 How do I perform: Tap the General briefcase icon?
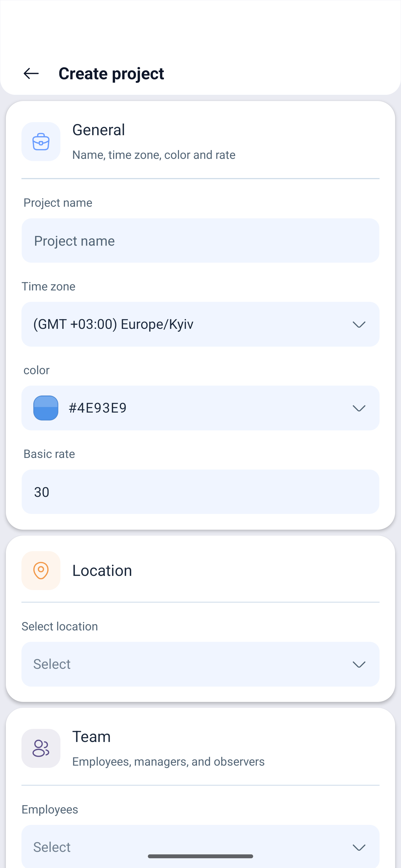tap(41, 142)
